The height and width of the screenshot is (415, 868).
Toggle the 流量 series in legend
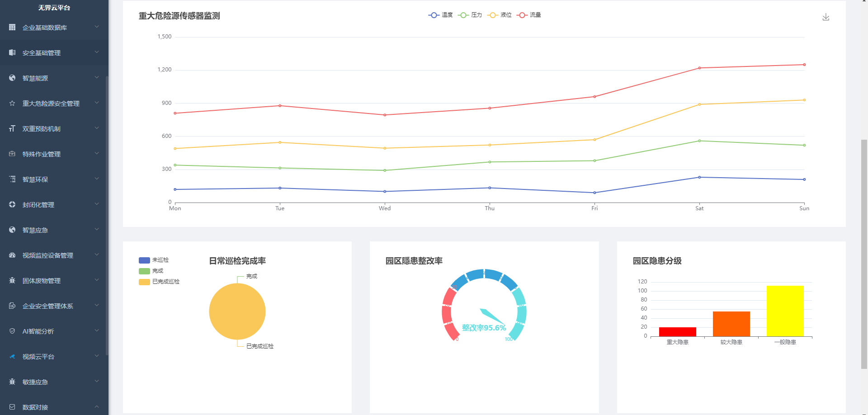528,15
